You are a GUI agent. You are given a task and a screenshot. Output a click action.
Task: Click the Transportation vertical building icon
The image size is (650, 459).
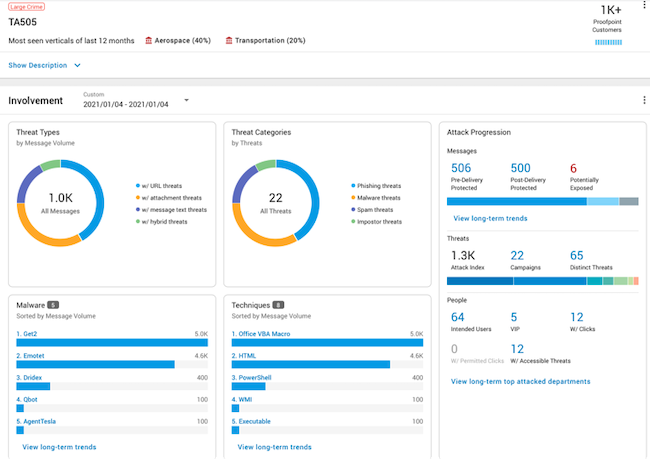(230, 41)
